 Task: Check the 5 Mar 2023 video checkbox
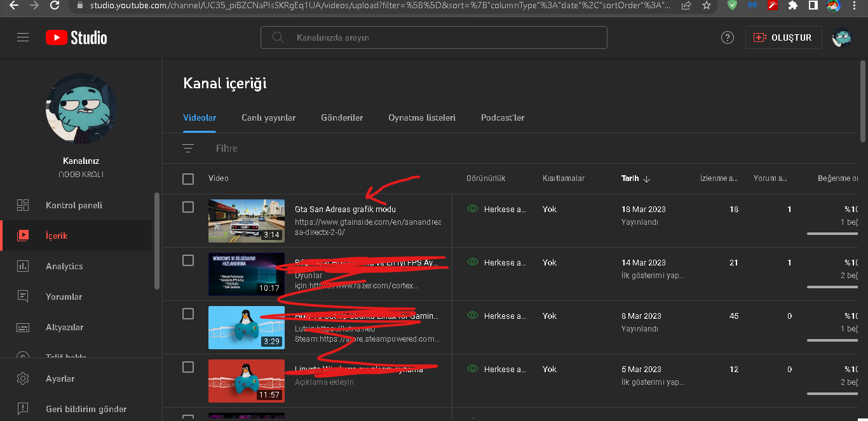[x=188, y=367]
